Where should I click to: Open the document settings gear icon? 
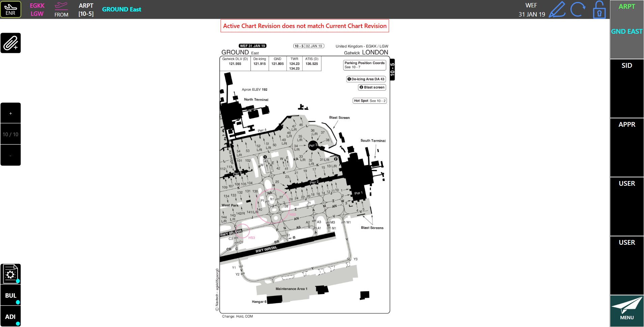(x=10, y=274)
